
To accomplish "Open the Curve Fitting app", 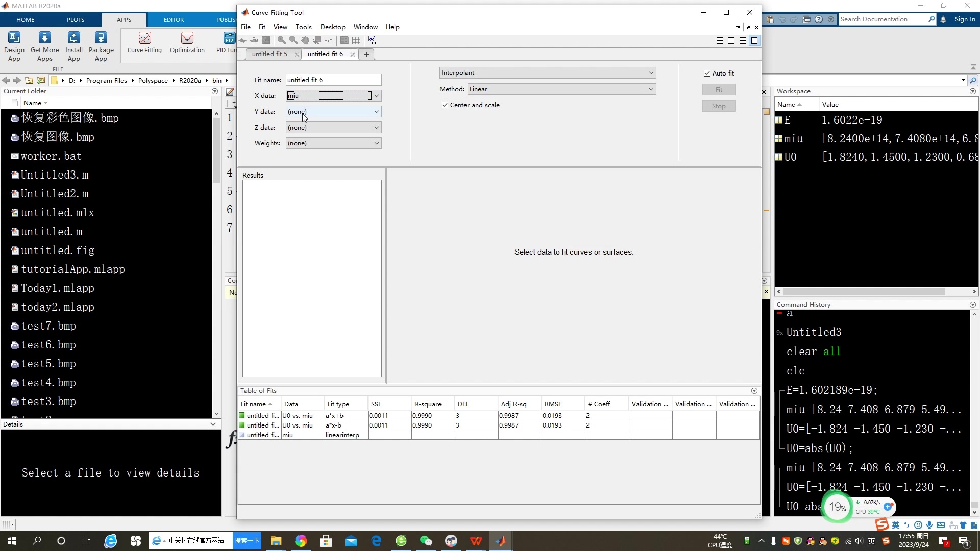I will pyautogui.click(x=144, y=42).
